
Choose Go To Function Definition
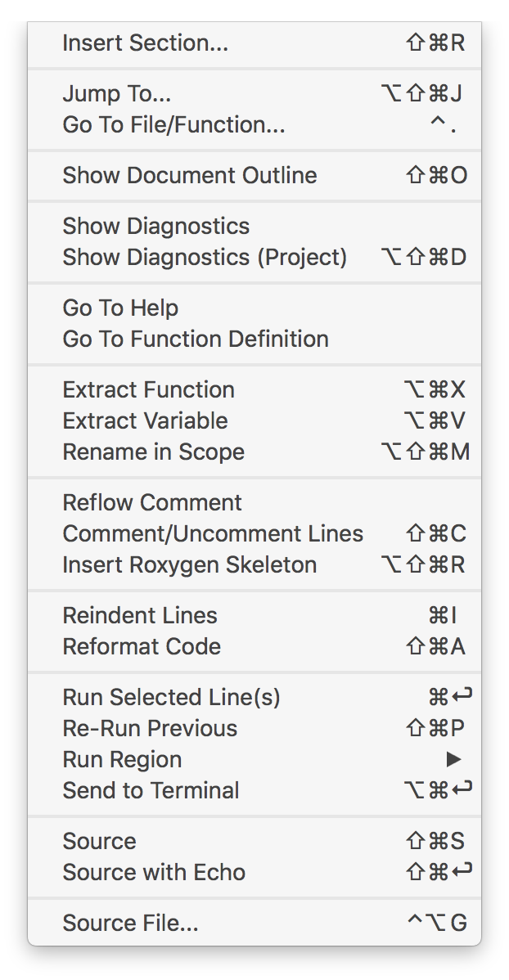[x=254, y=339]
